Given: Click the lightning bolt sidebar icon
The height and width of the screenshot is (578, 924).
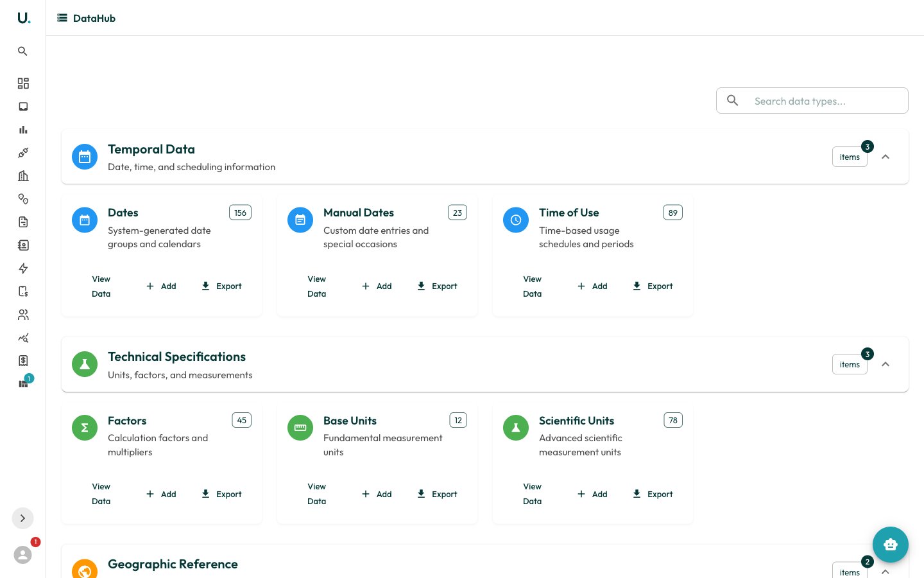Looking at the screenshot, I should click(x=23, y=268).
